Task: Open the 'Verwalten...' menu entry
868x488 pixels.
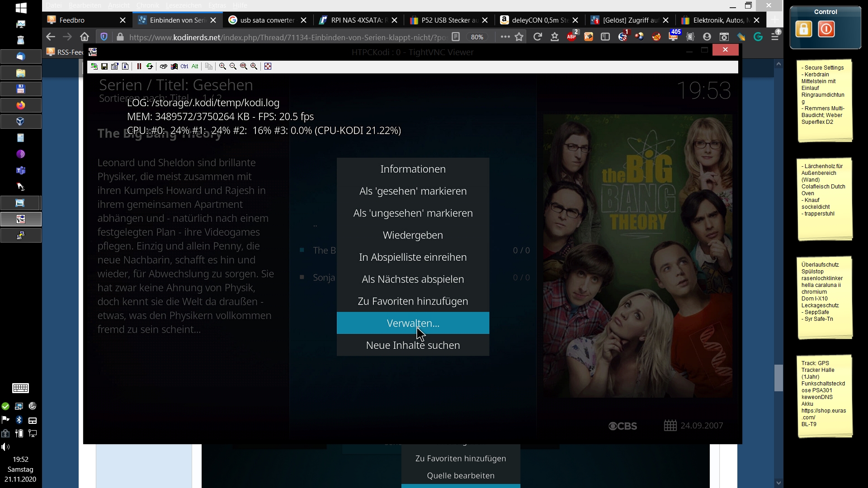Action: tap(413, 323)
